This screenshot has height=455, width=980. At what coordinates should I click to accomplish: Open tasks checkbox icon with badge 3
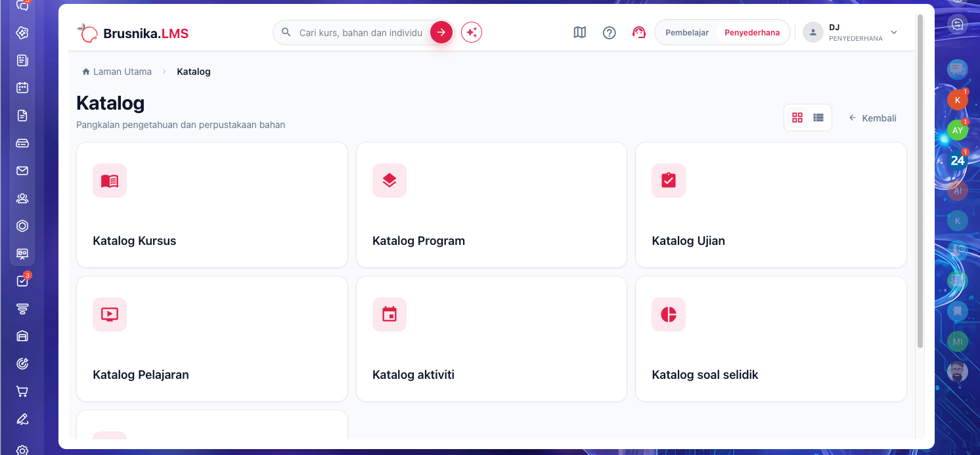pos(22,281)
